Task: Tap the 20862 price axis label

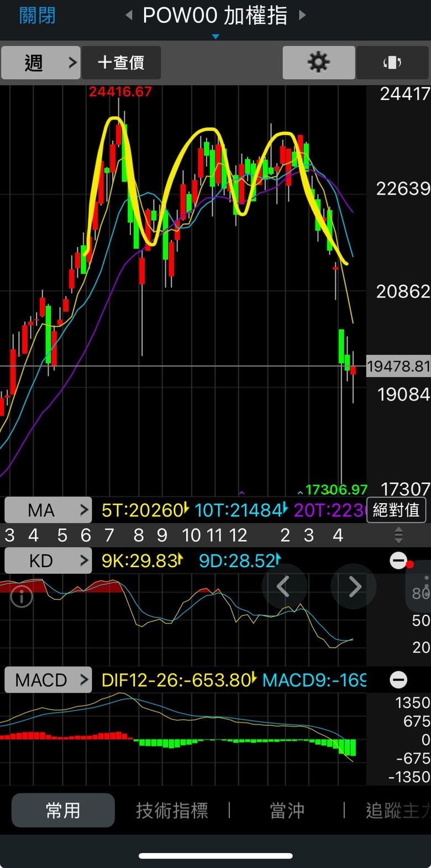Action: [x=403, y=291]
